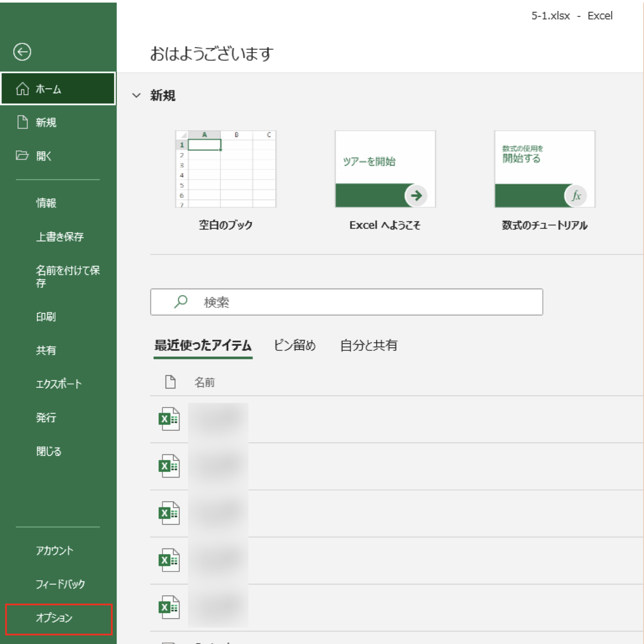
Task: Select 開く in the sidebar menu
Action: pyautogui.click(x=58, y=156)
